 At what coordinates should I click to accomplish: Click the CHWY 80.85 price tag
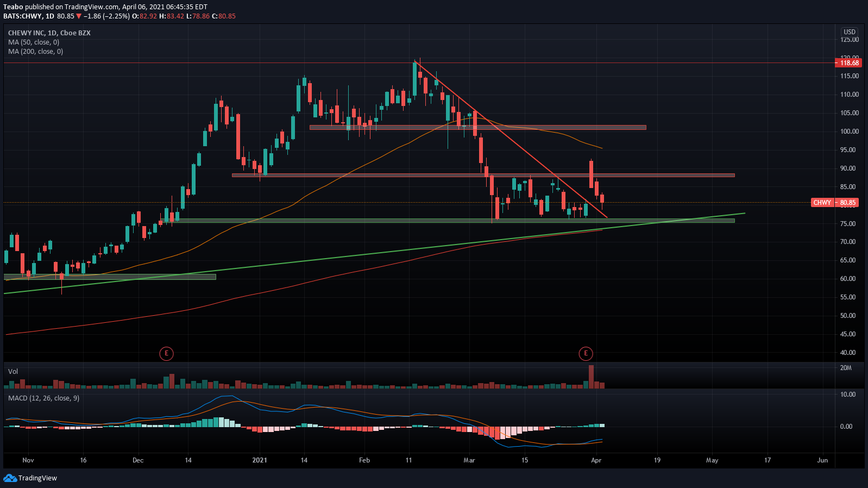point(834,203)
